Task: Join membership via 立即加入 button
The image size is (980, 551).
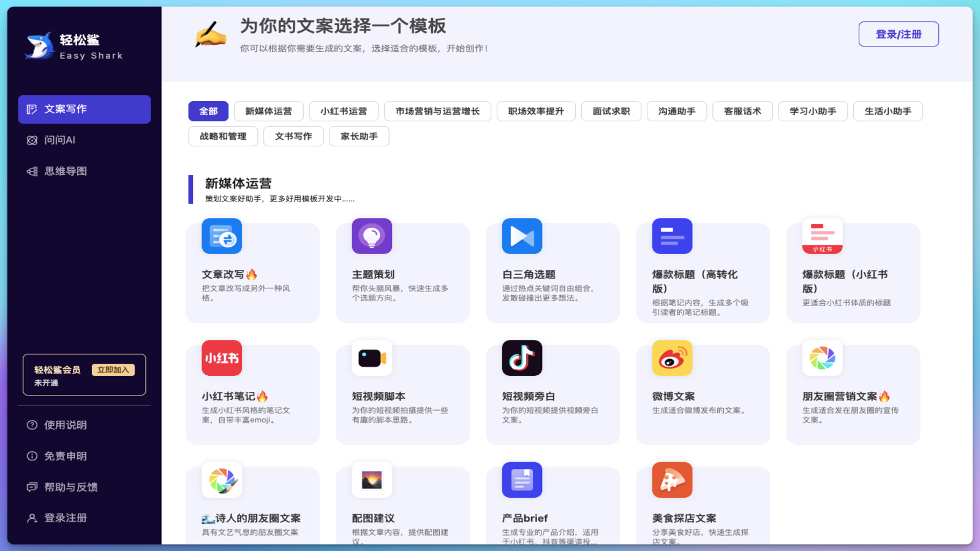Action: [x=113, y=370]
